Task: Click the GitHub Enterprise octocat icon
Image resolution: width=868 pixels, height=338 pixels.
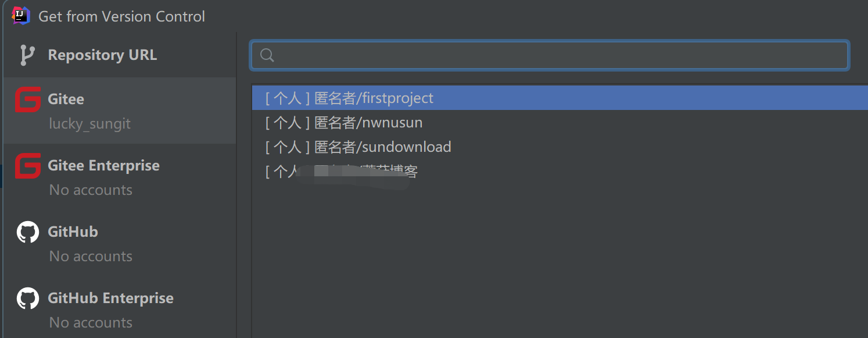Action: tap(28, 298)
